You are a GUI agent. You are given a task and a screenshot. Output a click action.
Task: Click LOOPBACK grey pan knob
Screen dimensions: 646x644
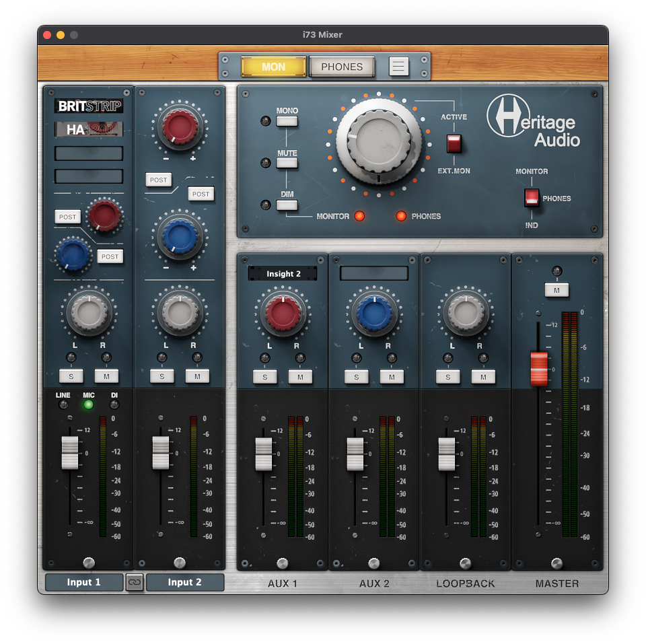(x=466, y=314)
